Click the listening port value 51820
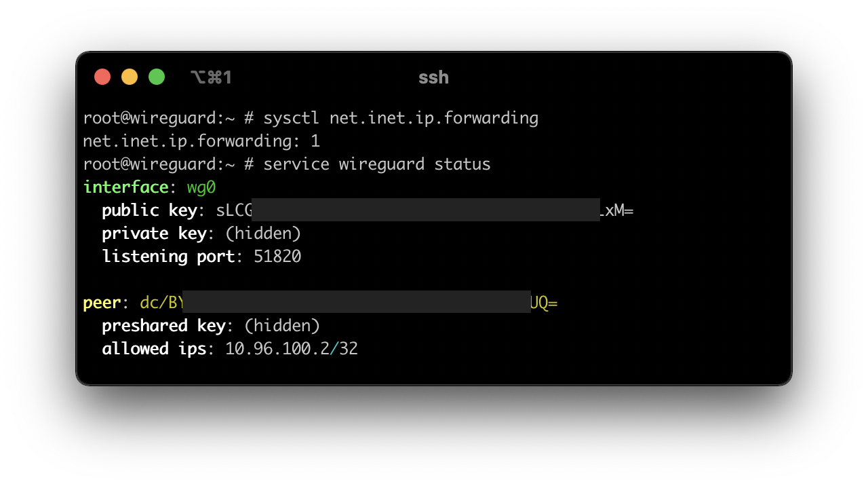 pyautogui.click(x=277, y=257)
